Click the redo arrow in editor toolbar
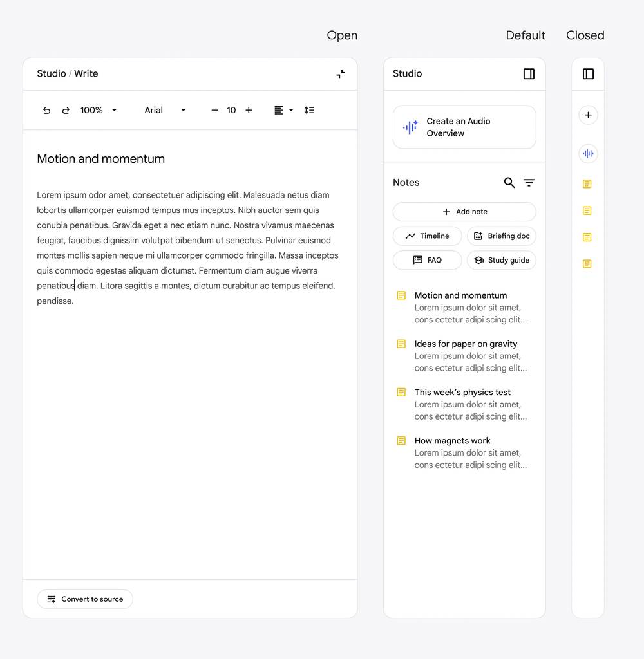The width and height of the screenshot is (644, 659). [66, 111]
